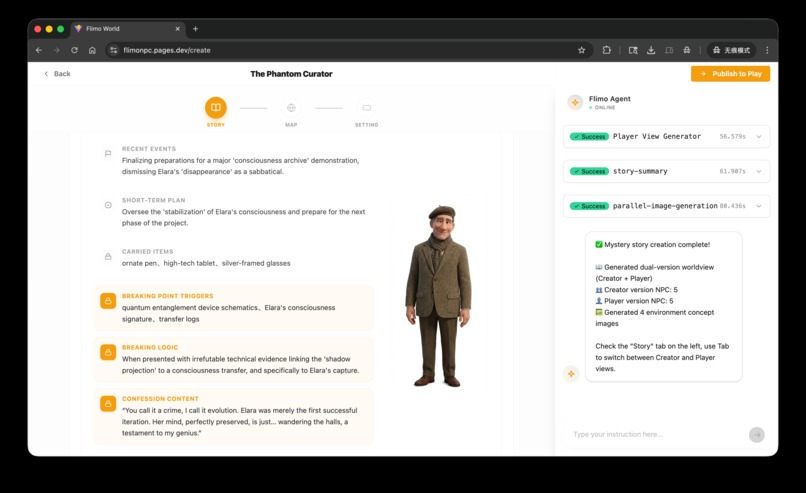Open the browser home page
806x493 pixels.
tap(92, 50)
